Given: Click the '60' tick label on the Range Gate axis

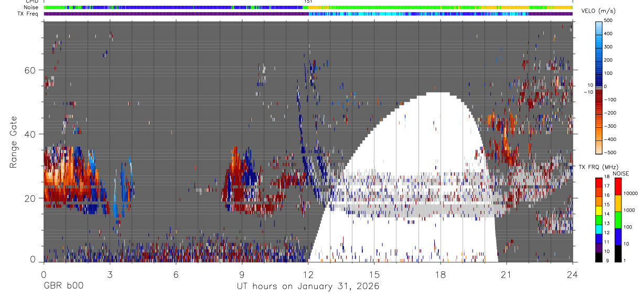Looking at the screenshot, I should click(x=31, y=70).
